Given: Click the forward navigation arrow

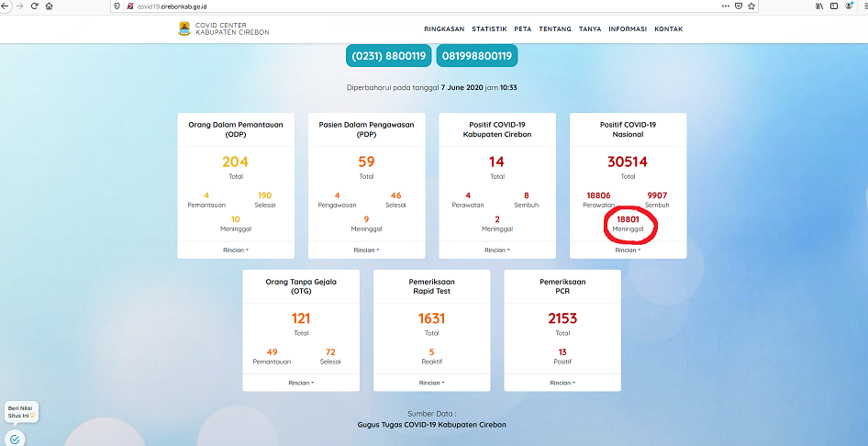Looking at the screenshot, I should [20, 6].
